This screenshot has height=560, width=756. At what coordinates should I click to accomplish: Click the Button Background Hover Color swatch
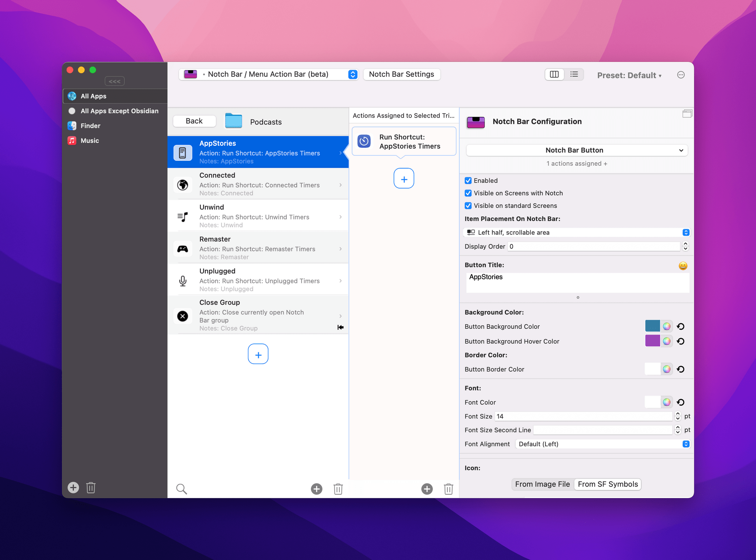tap(652, 341)
